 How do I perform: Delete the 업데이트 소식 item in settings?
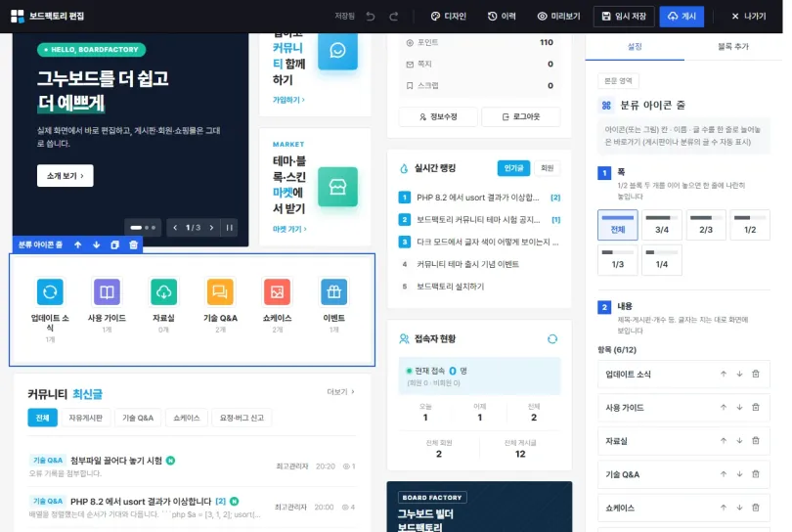[x=756, y=374]
